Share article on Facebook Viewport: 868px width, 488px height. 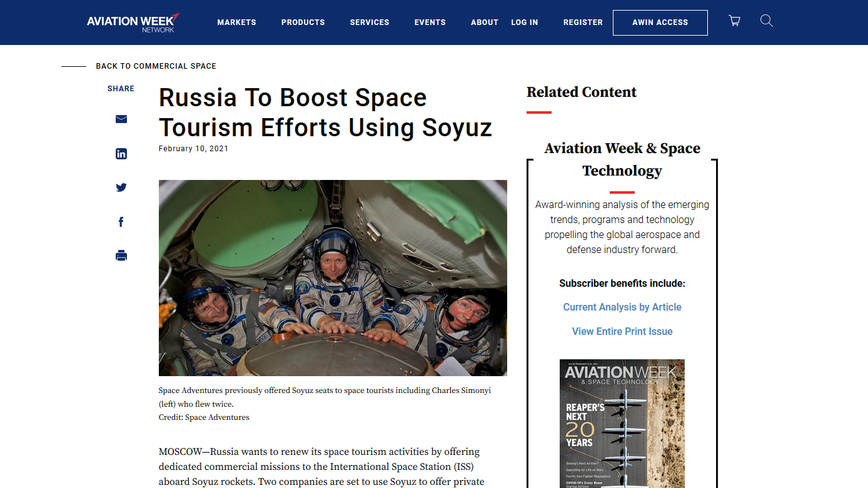click(121, 222)
